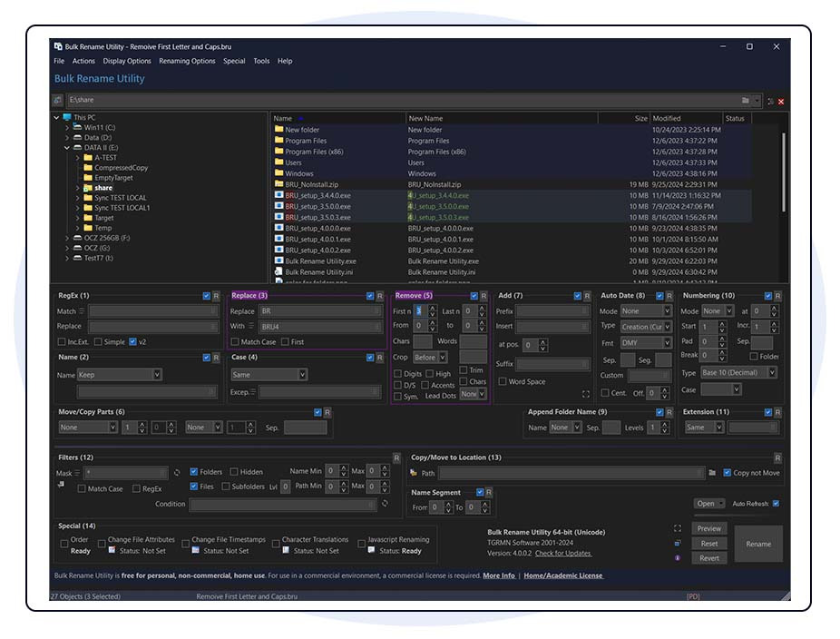Click the Rename button

(758, 544)
